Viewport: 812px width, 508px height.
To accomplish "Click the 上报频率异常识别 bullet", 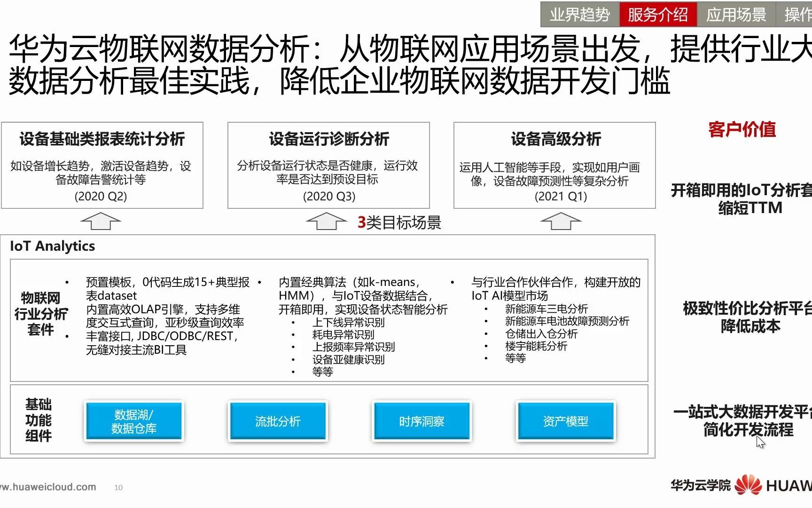I will tap(353, 347).
